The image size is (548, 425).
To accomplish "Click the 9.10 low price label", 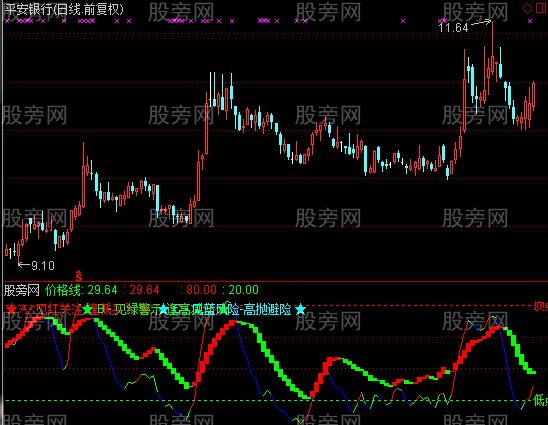I will [x=43, y=266].
